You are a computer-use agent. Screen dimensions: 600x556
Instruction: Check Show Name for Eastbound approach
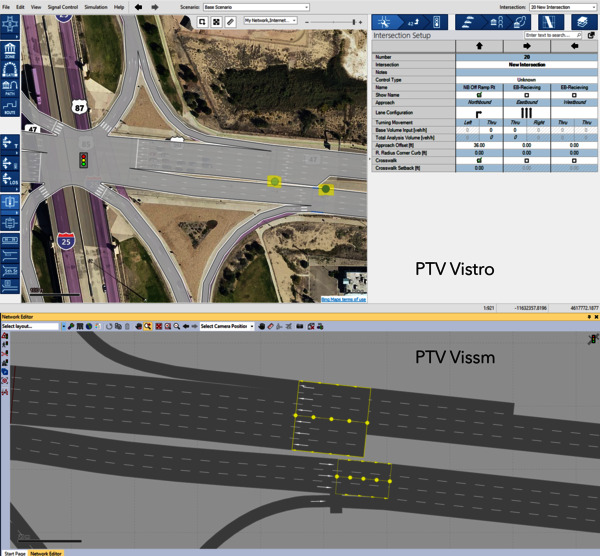pos(527,95)
